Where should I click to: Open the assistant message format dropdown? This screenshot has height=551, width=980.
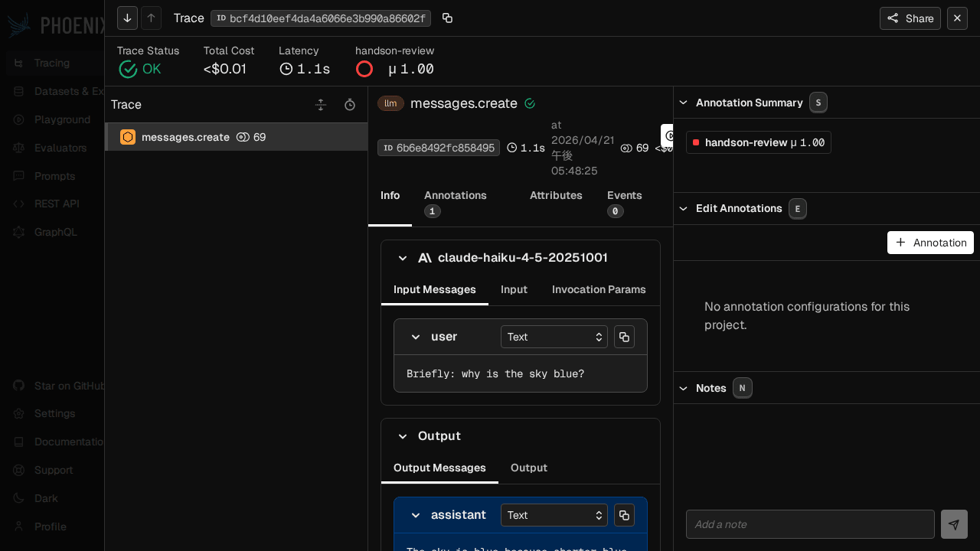554,515
